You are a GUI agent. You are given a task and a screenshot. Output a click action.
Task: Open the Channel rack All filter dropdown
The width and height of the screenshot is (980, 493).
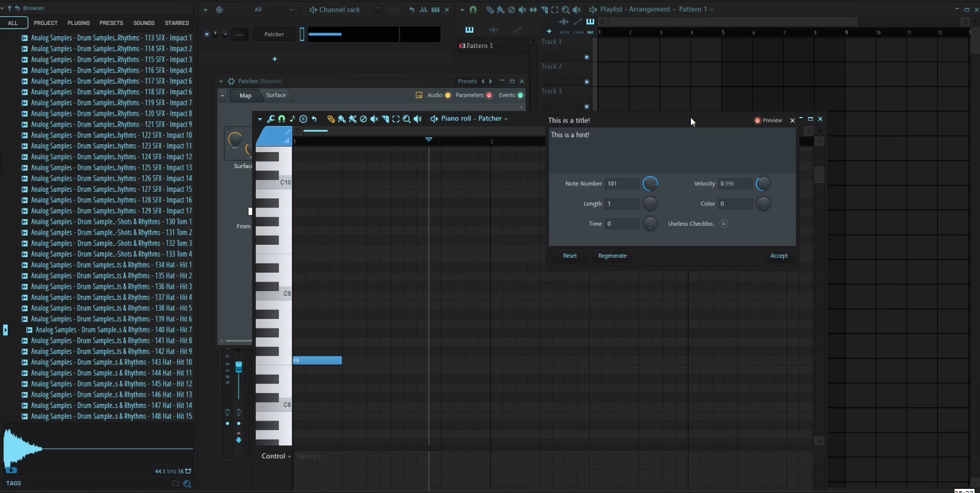(274, 10)
